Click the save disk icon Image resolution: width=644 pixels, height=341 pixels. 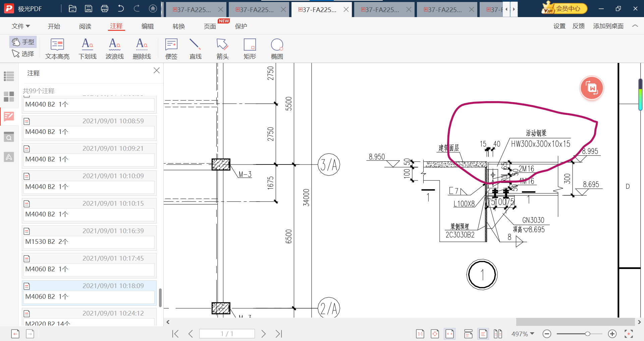(x=89, y=9)
